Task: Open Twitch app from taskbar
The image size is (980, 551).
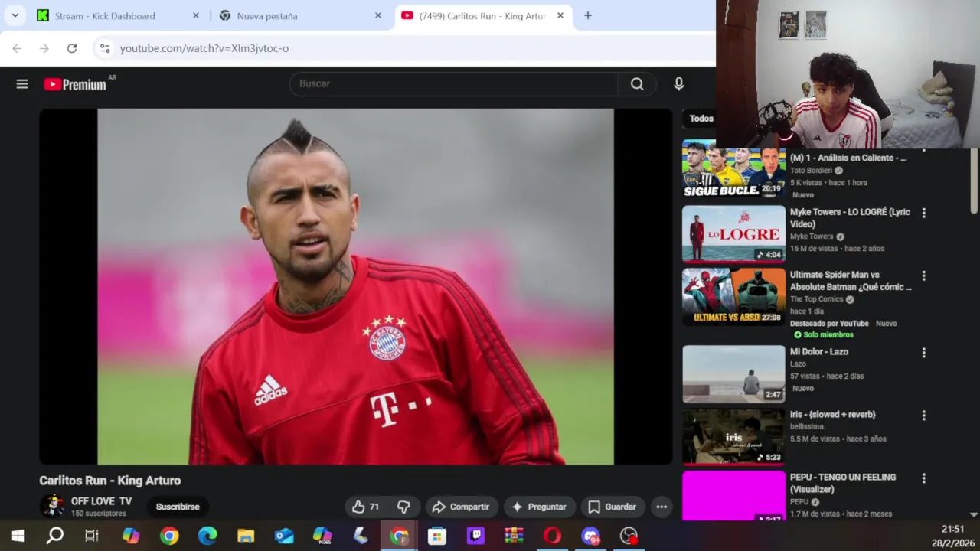Action: point(475,536)
